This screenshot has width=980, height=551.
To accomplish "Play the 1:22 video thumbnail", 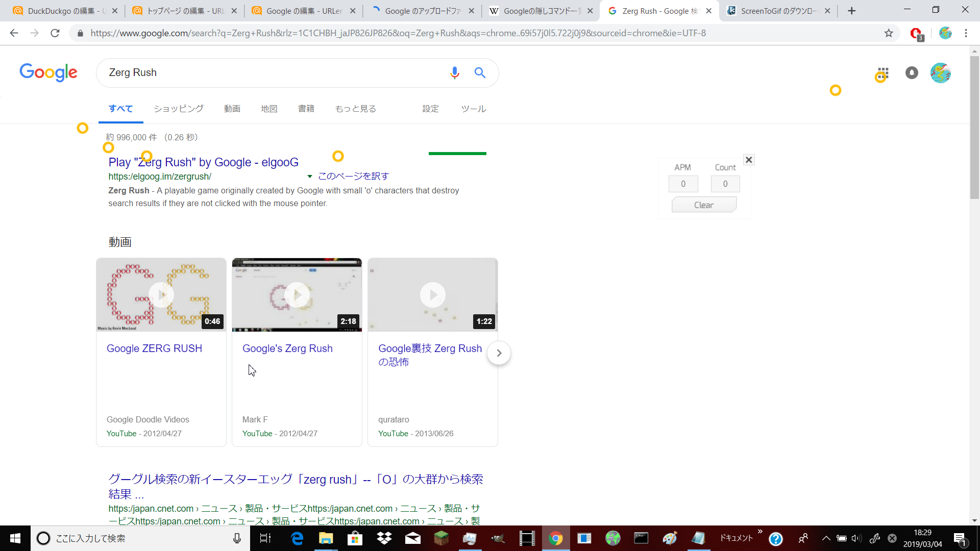I will pos(433,295).
